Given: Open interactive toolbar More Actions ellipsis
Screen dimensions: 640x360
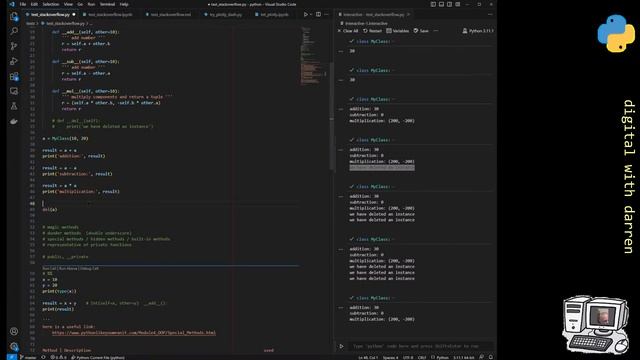Looking at the screenshot, I should 436,31.
